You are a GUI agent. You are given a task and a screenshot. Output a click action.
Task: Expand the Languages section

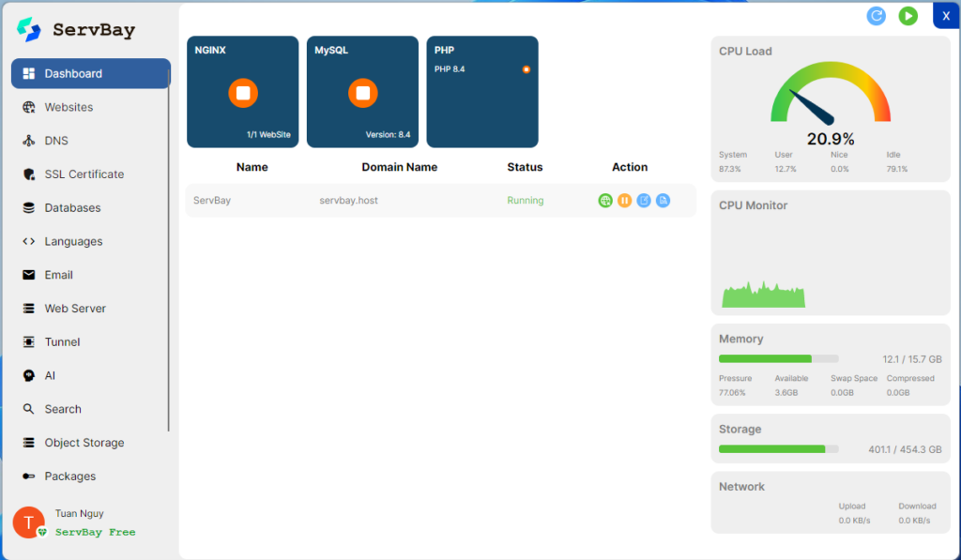(73, 241)
